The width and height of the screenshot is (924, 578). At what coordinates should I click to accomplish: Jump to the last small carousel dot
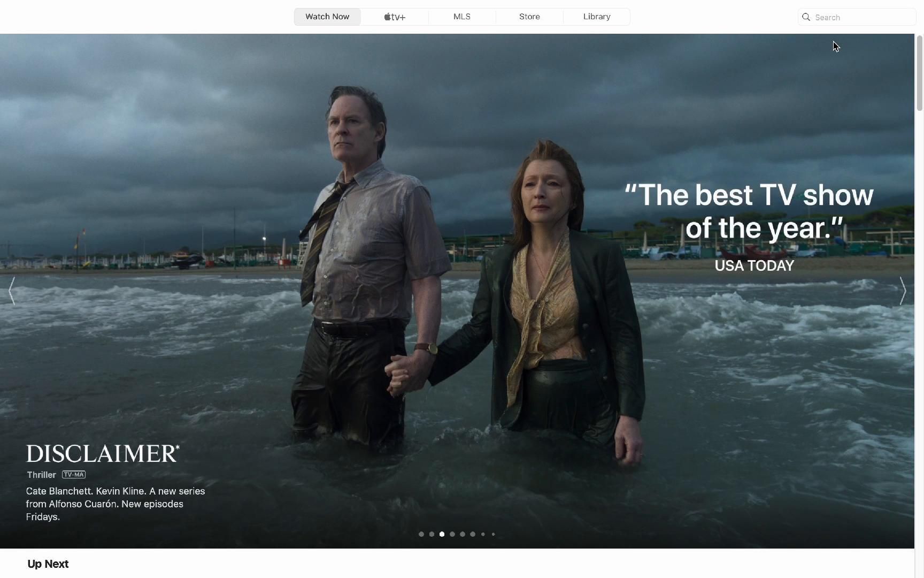pyautogui.click(x=493, y=534)
